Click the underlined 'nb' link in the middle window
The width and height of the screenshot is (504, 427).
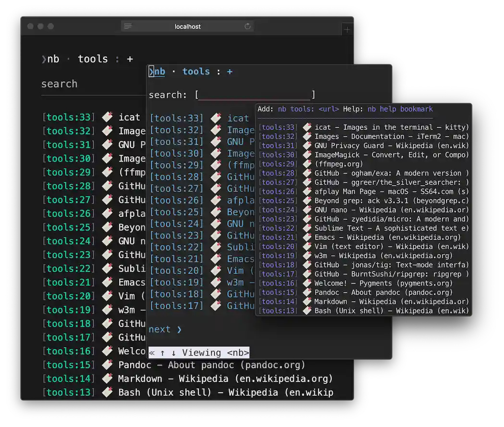tap(159, 72)
